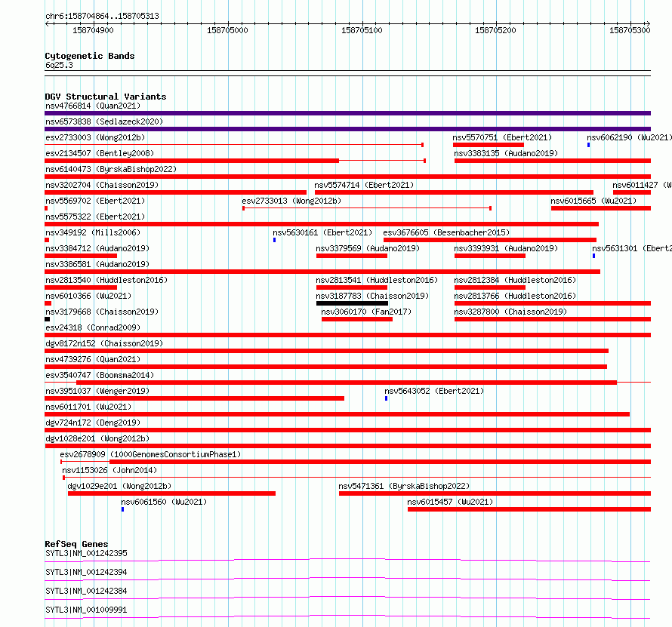Click the 158705100 ruler position label
This screenshot has height=627, width=672.
coord(362,30)
